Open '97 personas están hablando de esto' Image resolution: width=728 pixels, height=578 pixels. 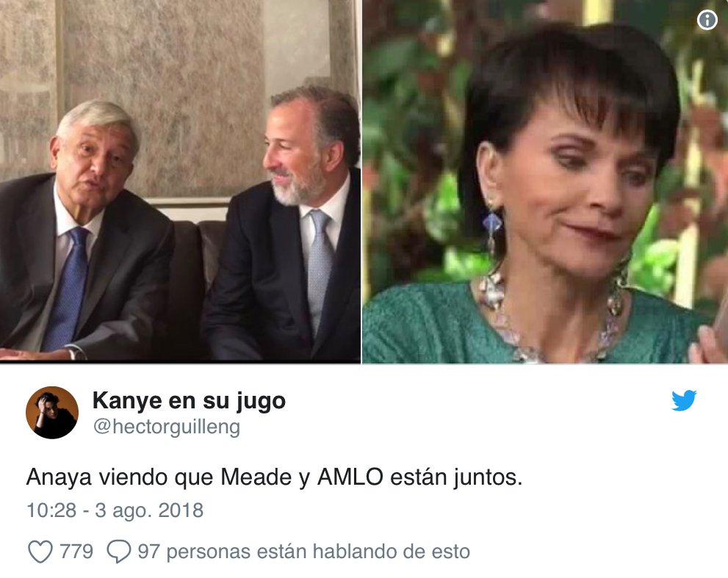pyautogui.click(x=304, y=552)
